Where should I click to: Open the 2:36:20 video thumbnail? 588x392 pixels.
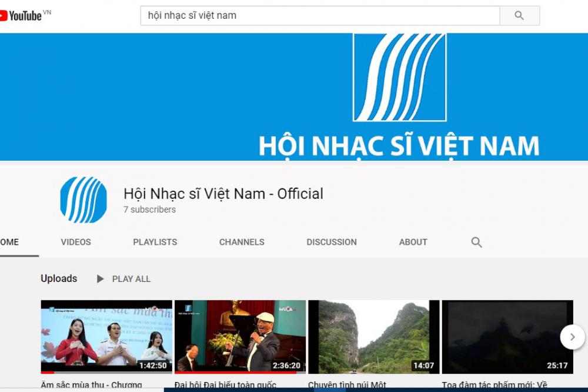pos(240,337)
